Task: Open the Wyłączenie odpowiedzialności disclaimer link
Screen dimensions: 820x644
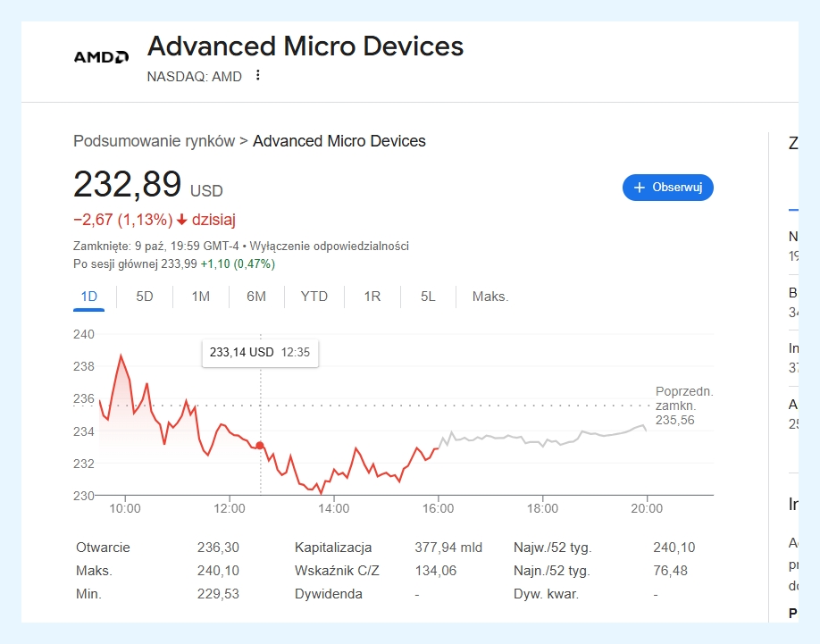Action: (329, 247)
